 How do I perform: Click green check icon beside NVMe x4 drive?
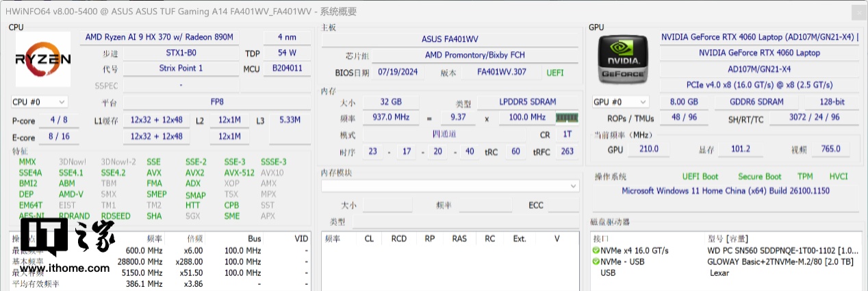(596, 251)
